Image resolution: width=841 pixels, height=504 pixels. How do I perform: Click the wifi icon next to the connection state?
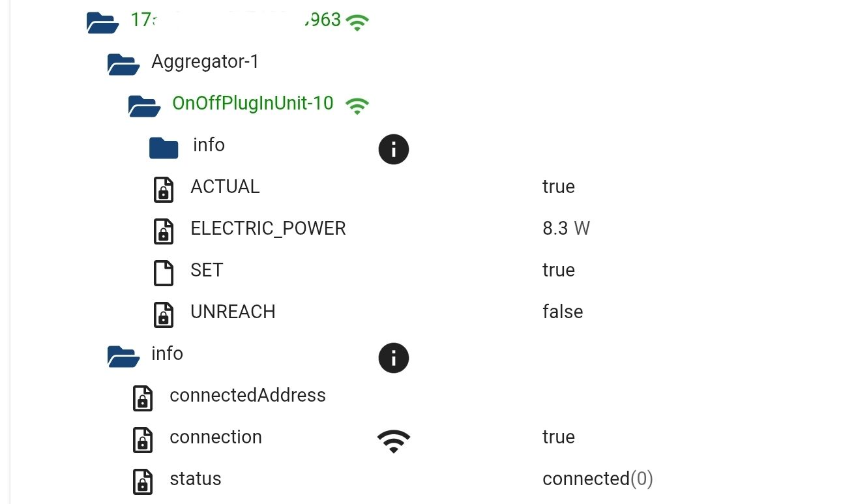coord(393,440)
